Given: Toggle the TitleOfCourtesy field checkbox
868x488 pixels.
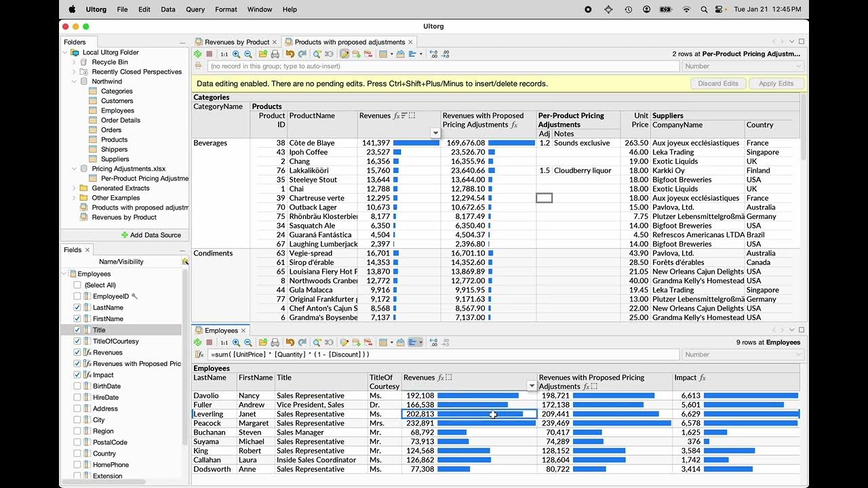Looking at the screenshot, I should (77, 341).
